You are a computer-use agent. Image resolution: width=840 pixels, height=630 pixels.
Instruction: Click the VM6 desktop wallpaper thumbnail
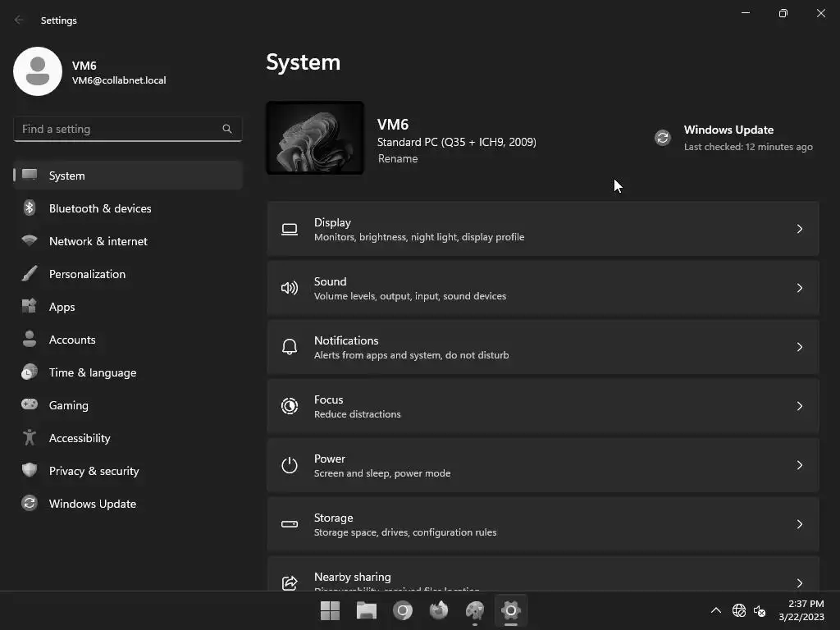click(x=315, y=138)
